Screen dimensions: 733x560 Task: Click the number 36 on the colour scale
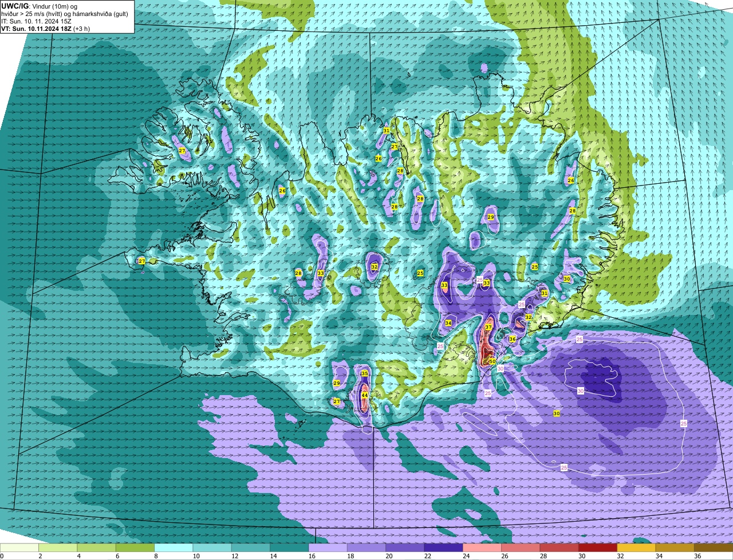point(697,556)
